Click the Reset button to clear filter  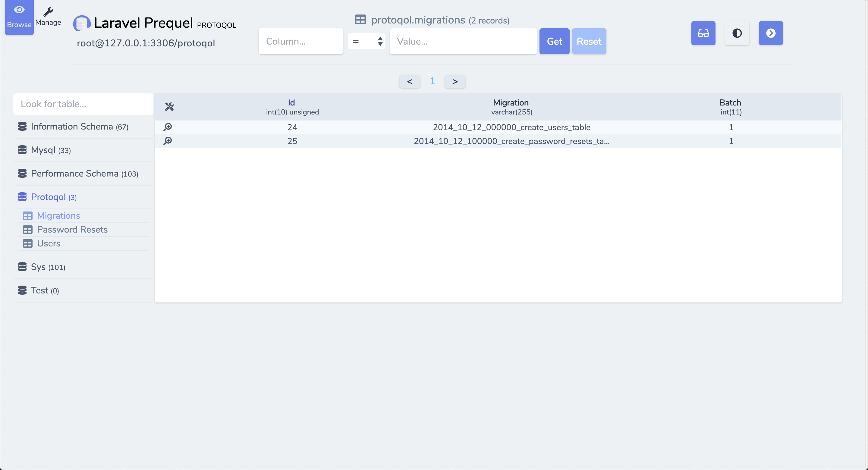588,41
